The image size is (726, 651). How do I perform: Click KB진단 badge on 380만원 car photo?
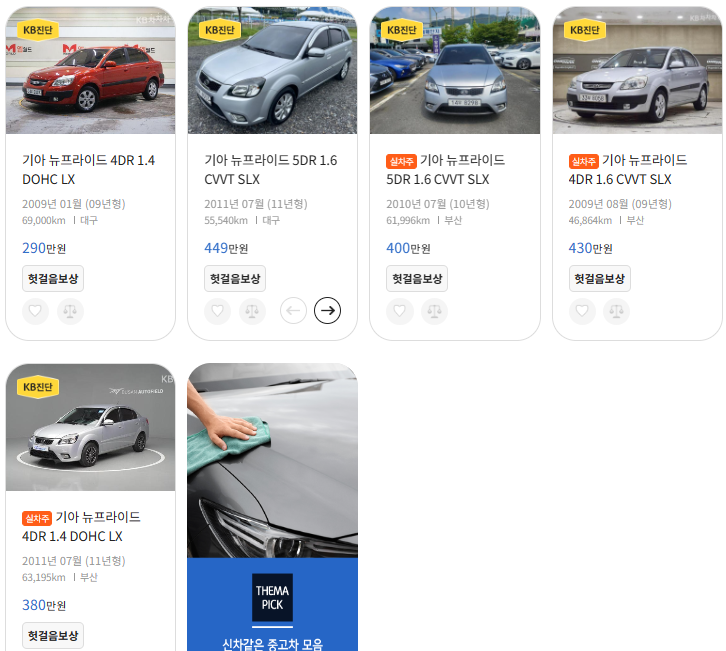coord(38,387)
